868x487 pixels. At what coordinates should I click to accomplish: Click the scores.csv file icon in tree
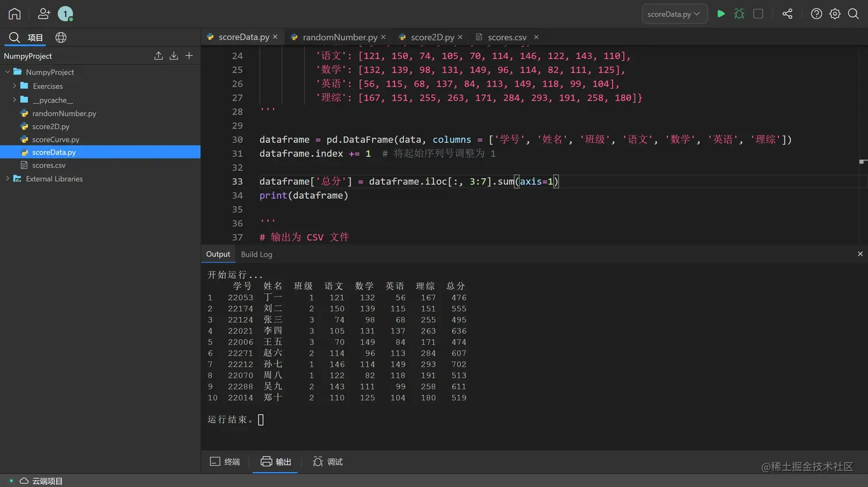point(24,165)
